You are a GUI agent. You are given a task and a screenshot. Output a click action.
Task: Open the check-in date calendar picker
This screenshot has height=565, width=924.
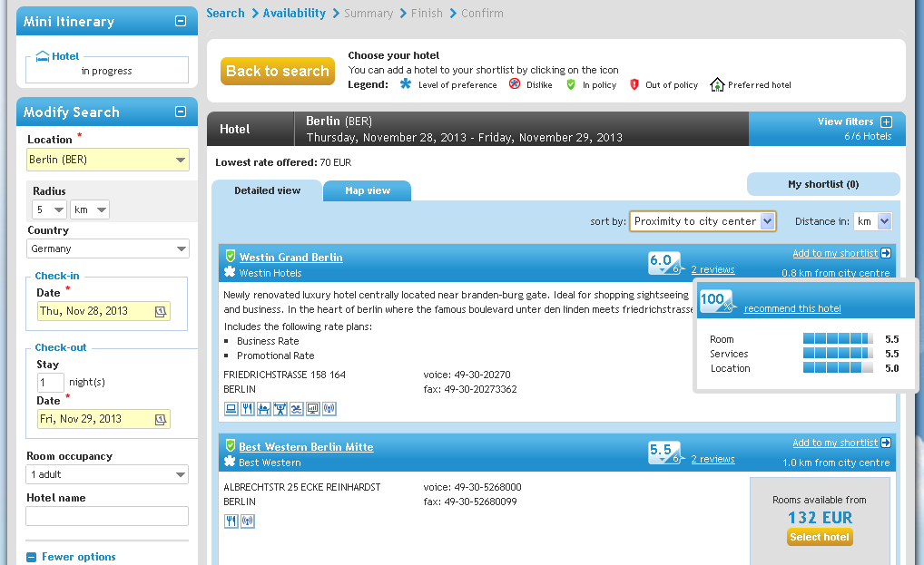161,311
